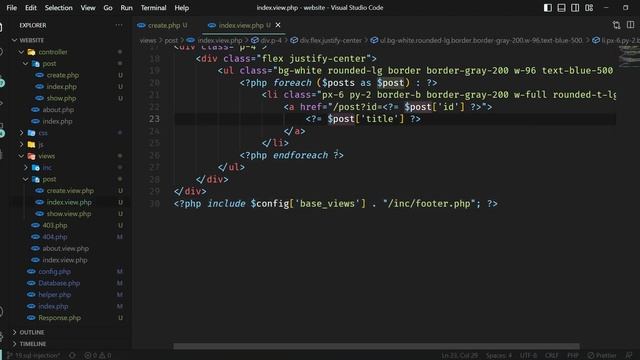
Task: Expand the css folder
Action: pos(21,133)
